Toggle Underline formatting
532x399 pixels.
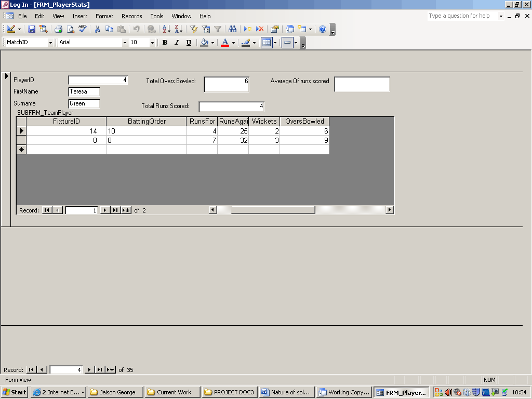pos(189,43)
